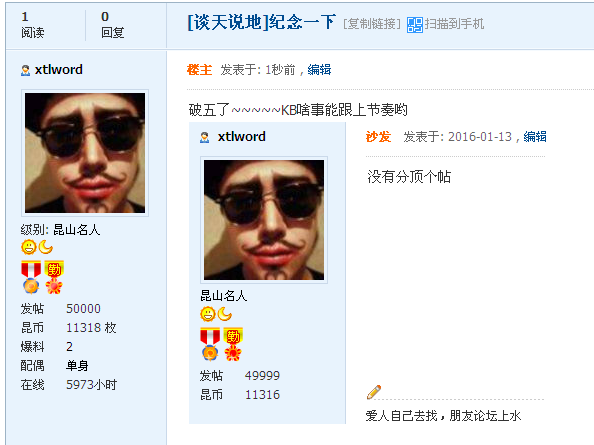
Task: Click the user icon beside left xtlword
Action: coord(25,70)
